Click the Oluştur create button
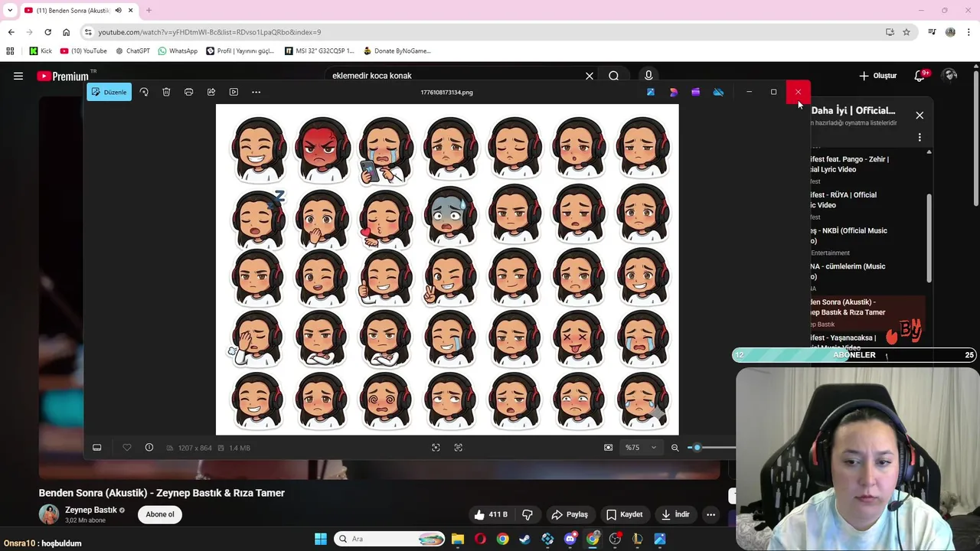Screen dimensions: 980x551 (878, 76)
